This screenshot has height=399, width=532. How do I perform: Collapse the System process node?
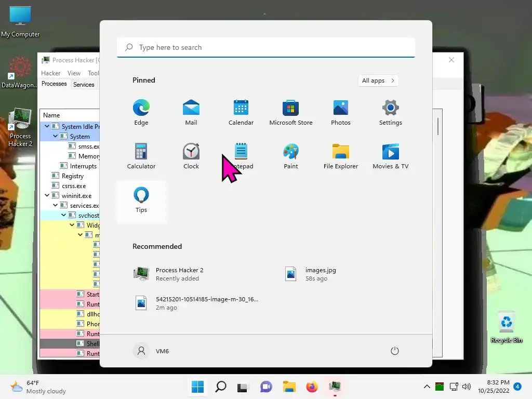click(55, 136)
